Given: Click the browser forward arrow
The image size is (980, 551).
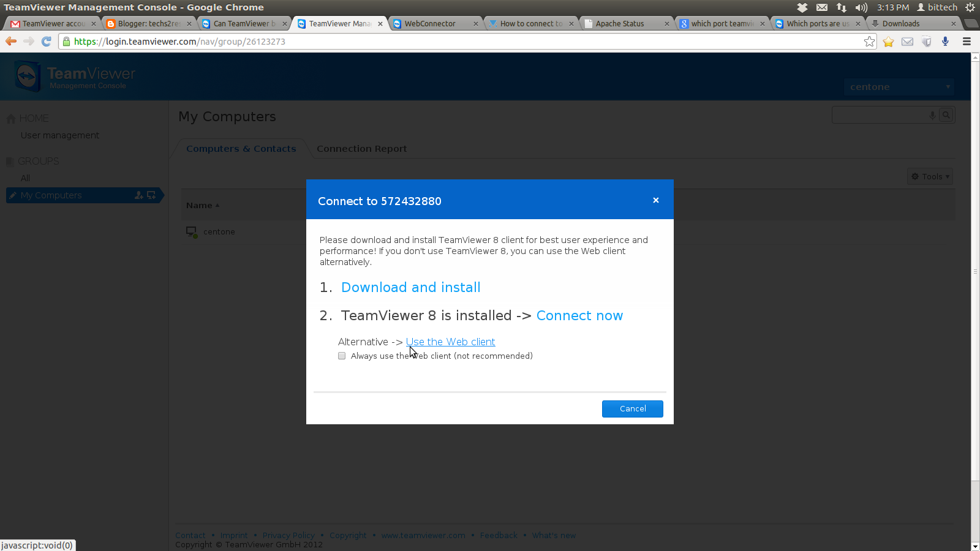Looking at the screenshot, I should [x=29, y=41].
